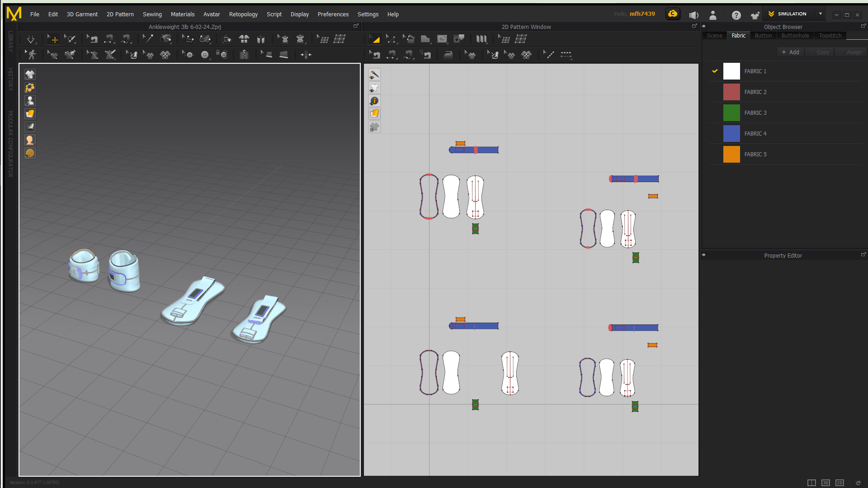Start simulation with the down-arrow Simulate icon
The image size is (868, 488).
click(x=31, y=39)
